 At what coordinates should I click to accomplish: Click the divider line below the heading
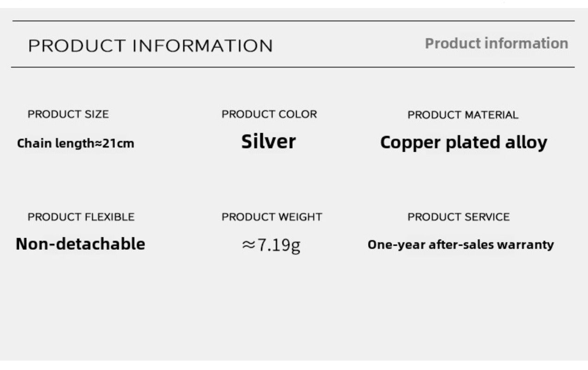click(x=293, y=67)
